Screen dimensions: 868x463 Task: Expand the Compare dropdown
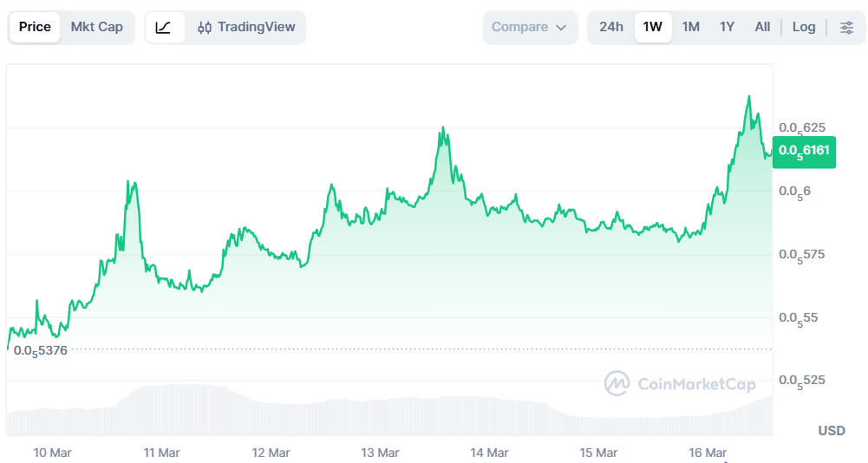[x=529, y=27]
